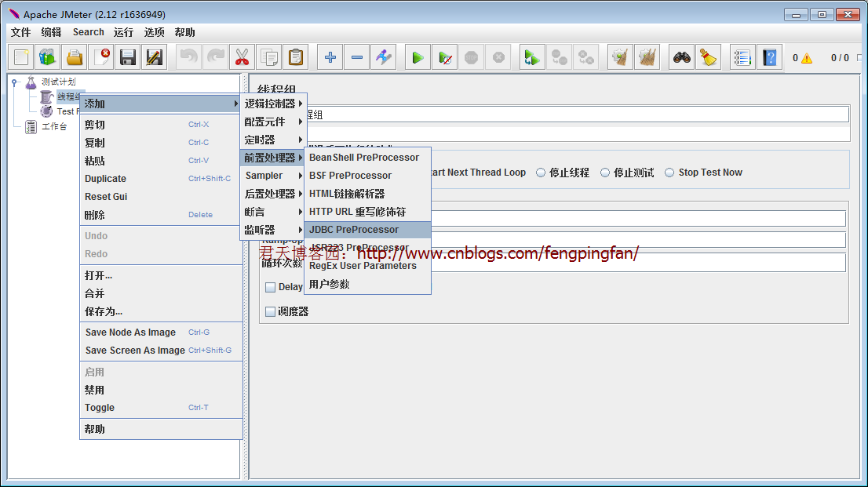Click the New test plan toolbar icon
This screenshot has width=868, height=487.
tap(21, 57)
